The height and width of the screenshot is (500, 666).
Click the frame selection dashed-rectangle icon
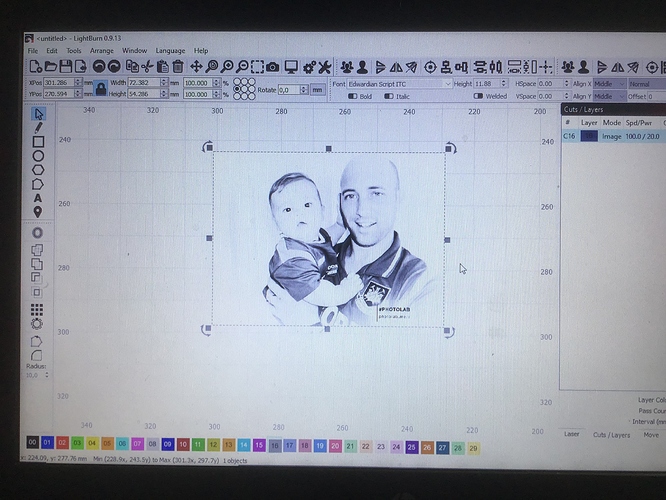[x=257, y=67]
